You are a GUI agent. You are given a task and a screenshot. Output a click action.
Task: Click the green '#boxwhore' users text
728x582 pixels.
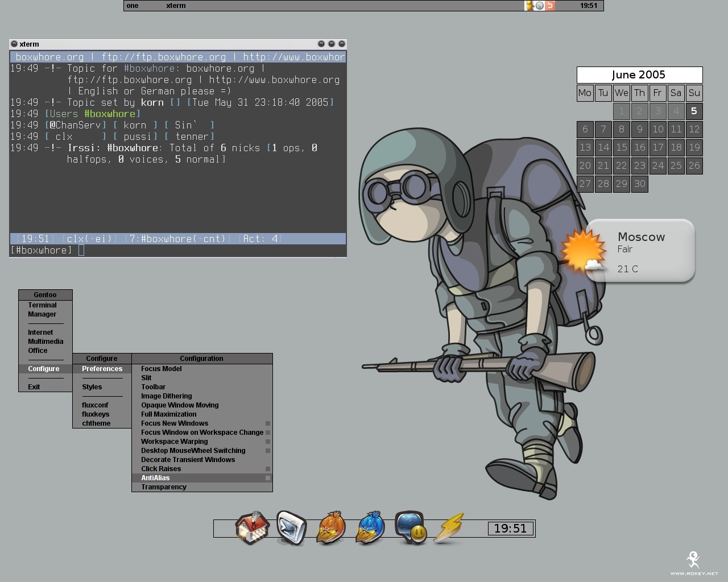coord(110,114)
